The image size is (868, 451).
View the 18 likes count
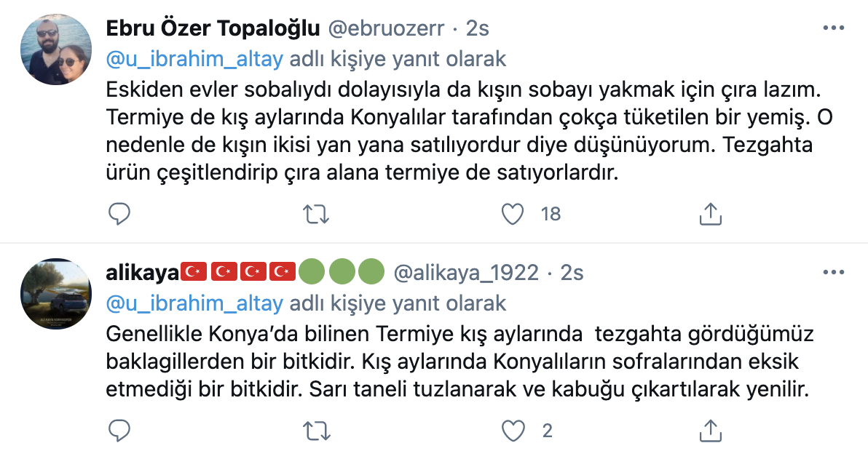(550, 215)
